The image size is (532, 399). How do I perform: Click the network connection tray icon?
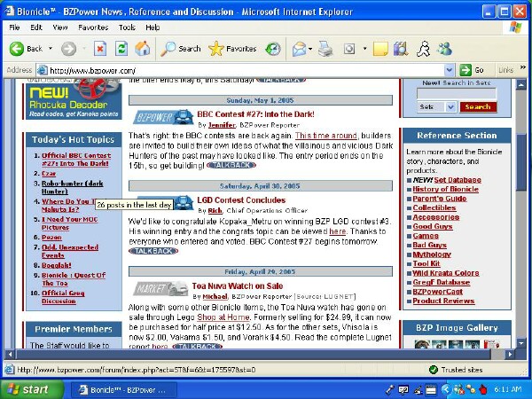(470, 389)
